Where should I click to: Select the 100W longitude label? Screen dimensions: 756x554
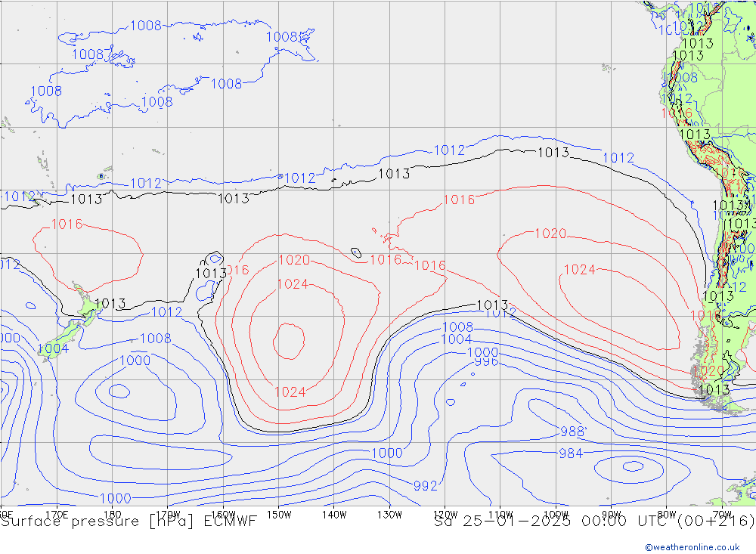[x=556, y=515]
